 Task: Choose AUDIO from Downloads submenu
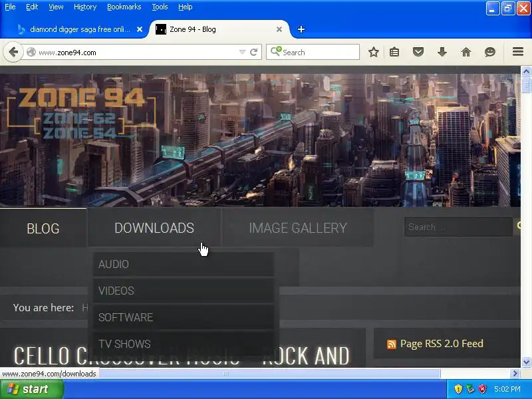tap(184, 264)
